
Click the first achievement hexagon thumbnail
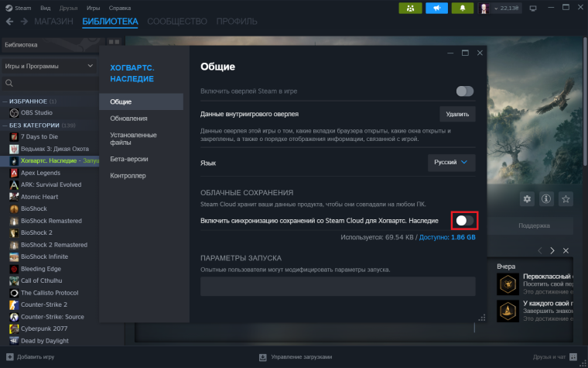[508, 284]
